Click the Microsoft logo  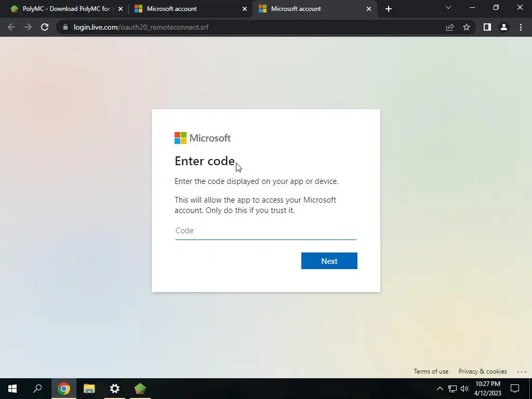click(x=203, y=138)
